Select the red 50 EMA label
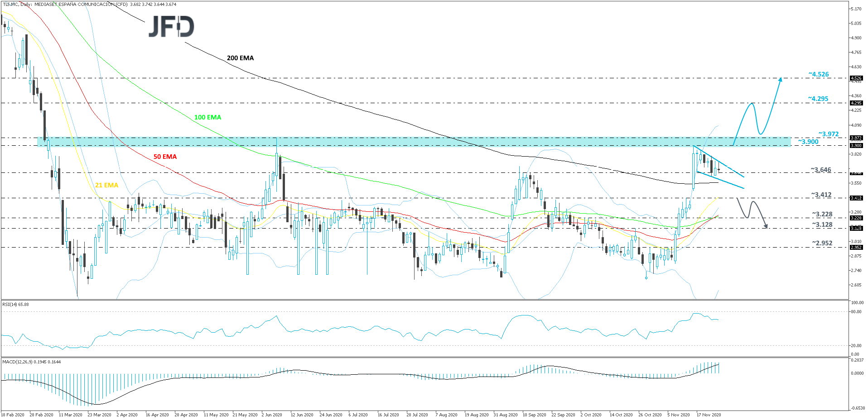The height and width of the screenshot is (420, 868). [165, 157]
